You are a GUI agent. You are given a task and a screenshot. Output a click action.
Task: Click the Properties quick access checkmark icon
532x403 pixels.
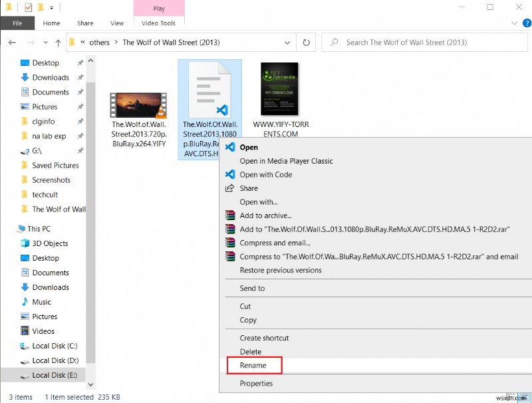click(x=29, y=7)
